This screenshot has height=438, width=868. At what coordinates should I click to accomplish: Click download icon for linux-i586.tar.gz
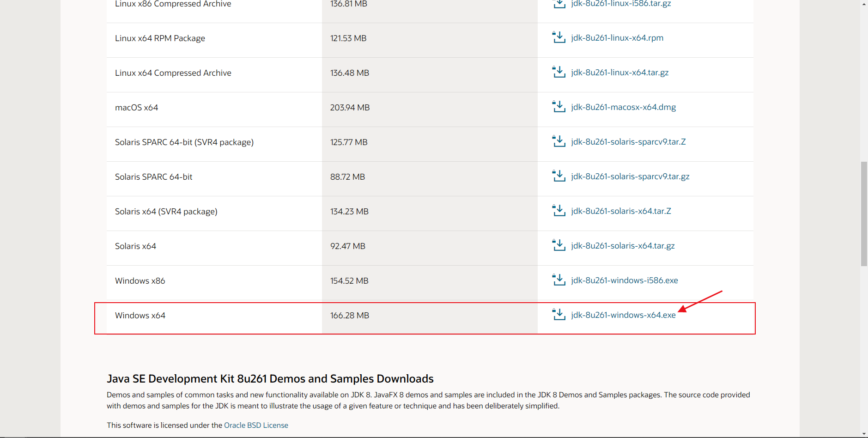[x=559, y=4]
